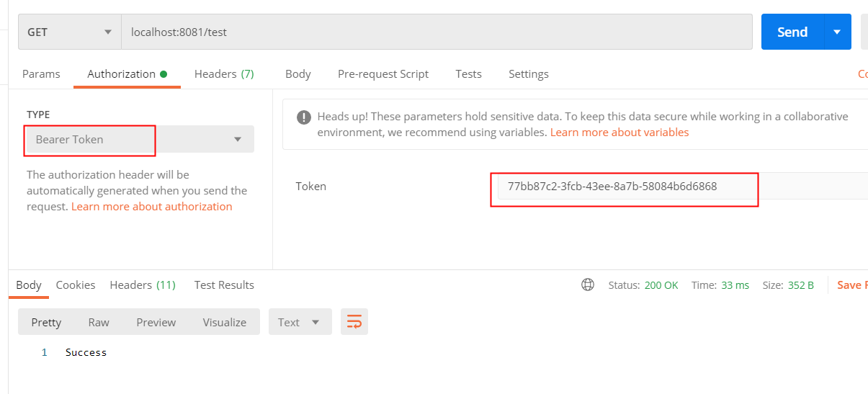
Task: Switch to the Params tab
Action: pos(41,73)
